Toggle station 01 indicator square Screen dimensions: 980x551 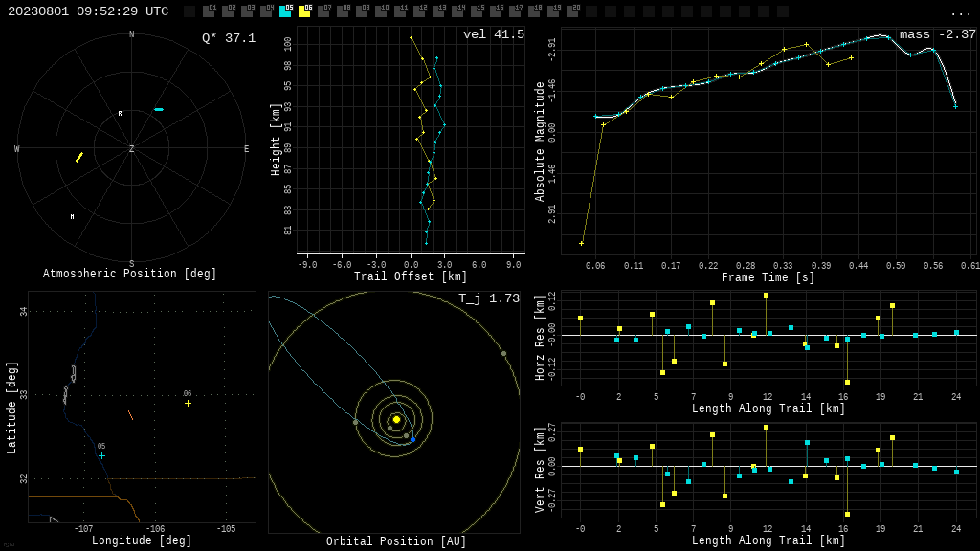pyautogui.click(x=210, y=11)
